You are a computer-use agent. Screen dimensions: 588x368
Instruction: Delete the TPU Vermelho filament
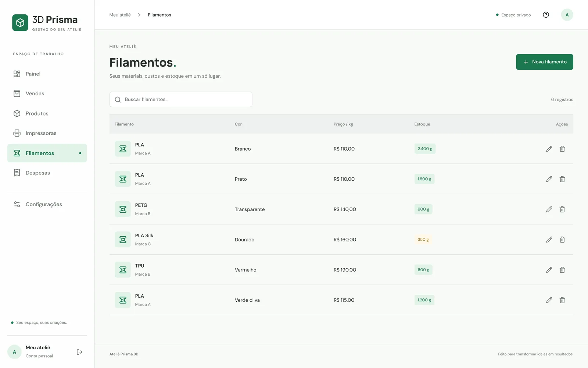coord(562,270)
